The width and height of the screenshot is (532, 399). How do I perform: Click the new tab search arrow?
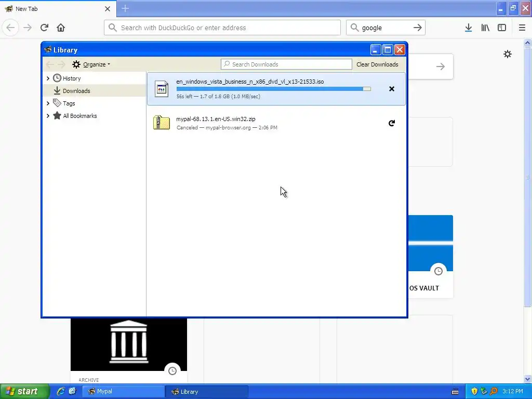441,66
